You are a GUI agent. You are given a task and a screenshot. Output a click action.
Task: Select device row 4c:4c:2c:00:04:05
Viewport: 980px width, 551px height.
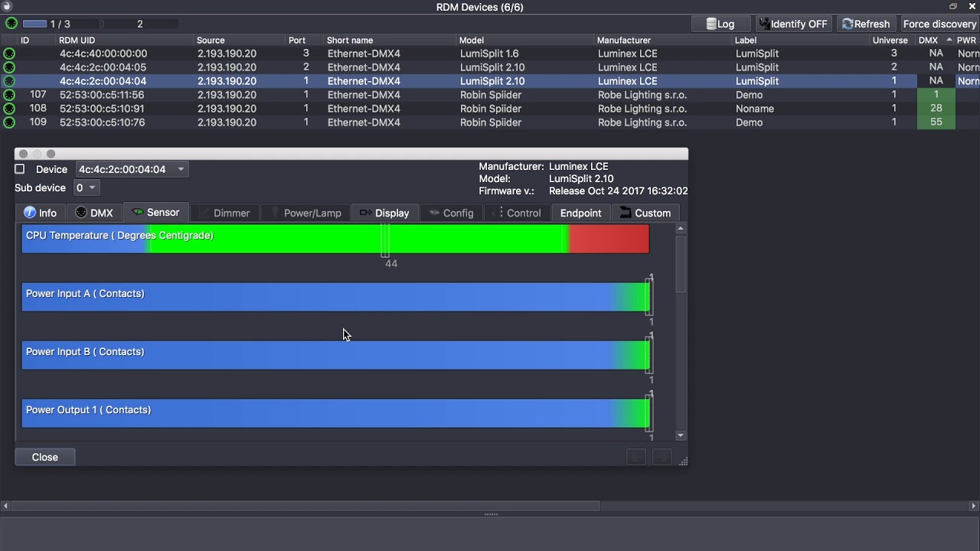[490, 67]
